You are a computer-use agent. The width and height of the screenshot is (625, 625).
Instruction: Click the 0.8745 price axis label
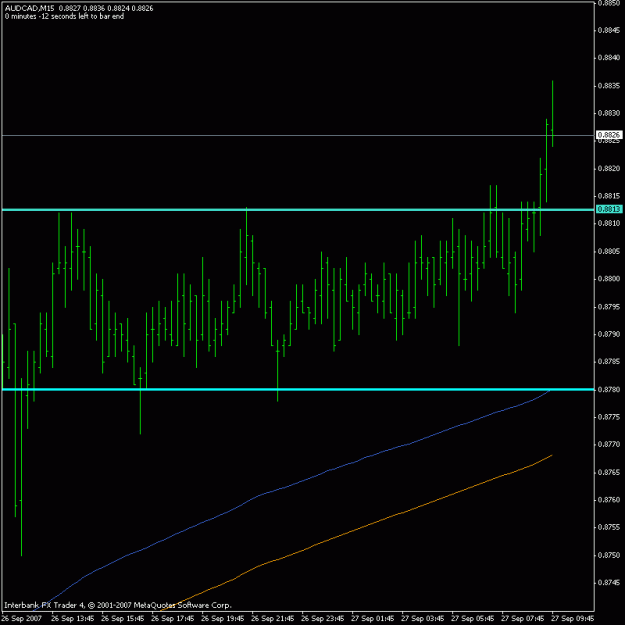coord(609,582)
